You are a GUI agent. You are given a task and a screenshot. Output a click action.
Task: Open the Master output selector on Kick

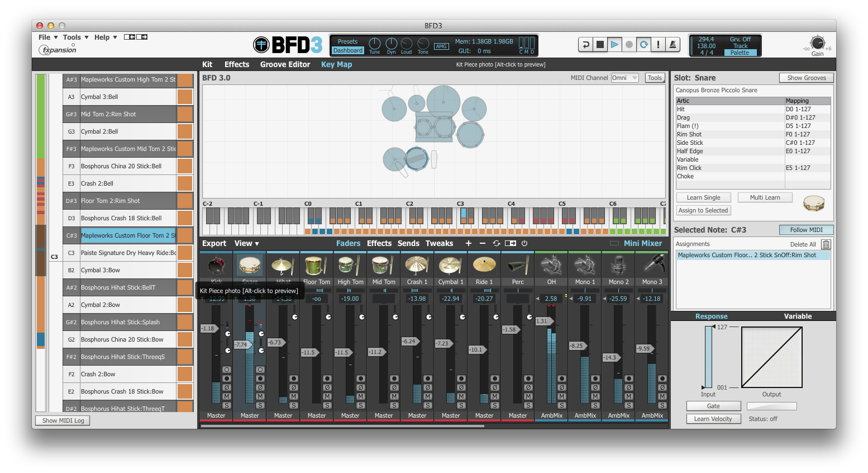[x=216, y=415]
